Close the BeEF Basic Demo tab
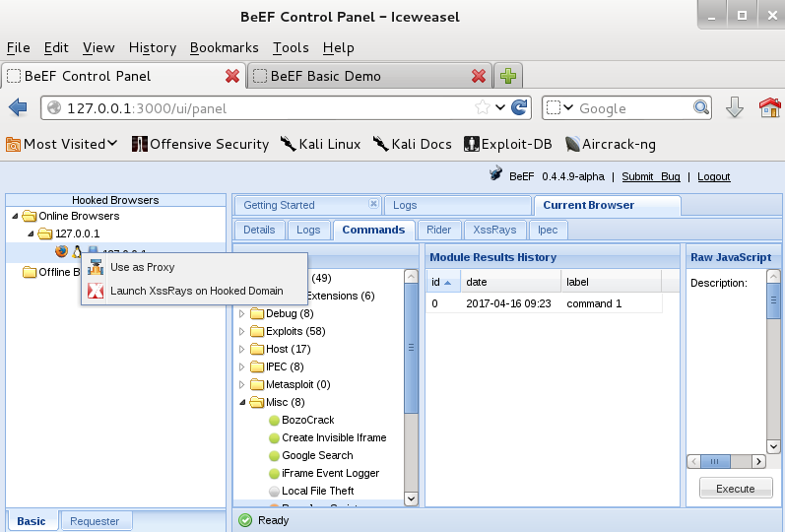The image size is (785, 532). coord(479,76)
